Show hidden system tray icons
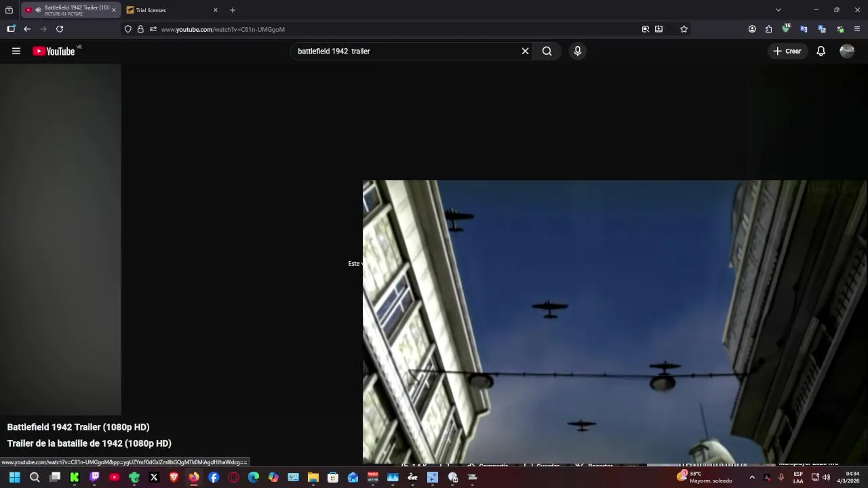This screenshot has height=488, width=868. click(752, 477)
